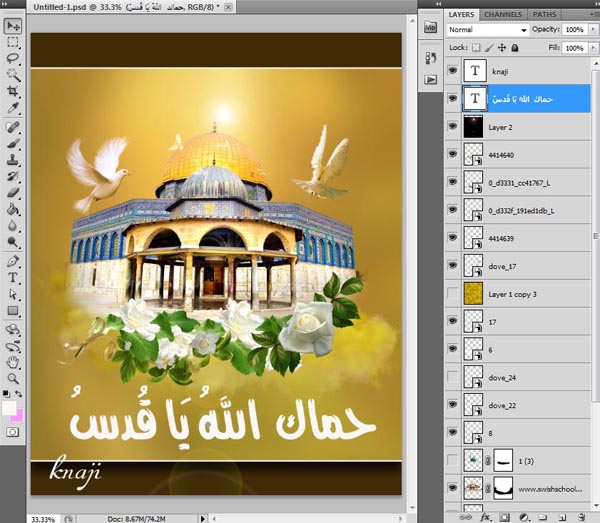
Task: Hide the knaji text layer
Action: click(452, 72)
